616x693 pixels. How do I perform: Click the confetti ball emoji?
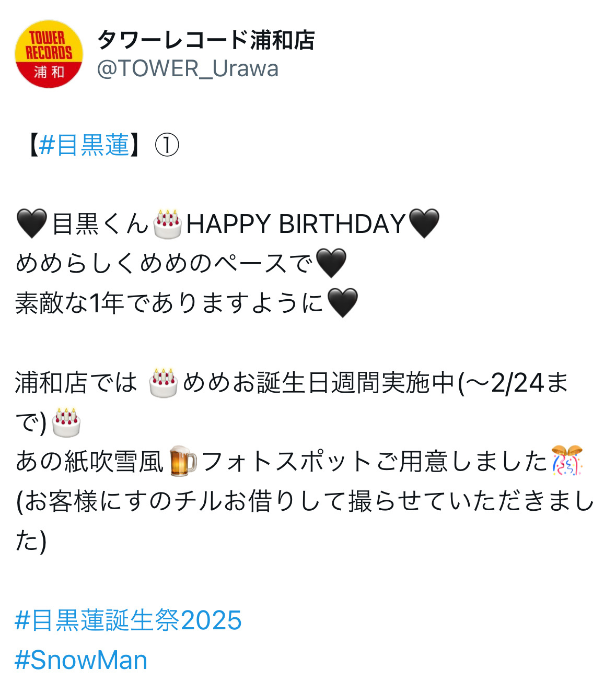click(x=567, y=461)
